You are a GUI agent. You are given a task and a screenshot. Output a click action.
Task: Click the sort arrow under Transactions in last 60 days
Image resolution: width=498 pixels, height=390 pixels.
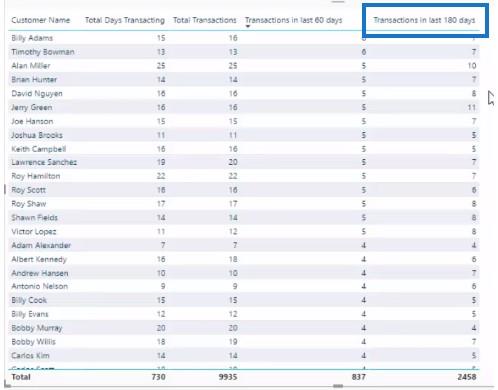tap(248, 26)
